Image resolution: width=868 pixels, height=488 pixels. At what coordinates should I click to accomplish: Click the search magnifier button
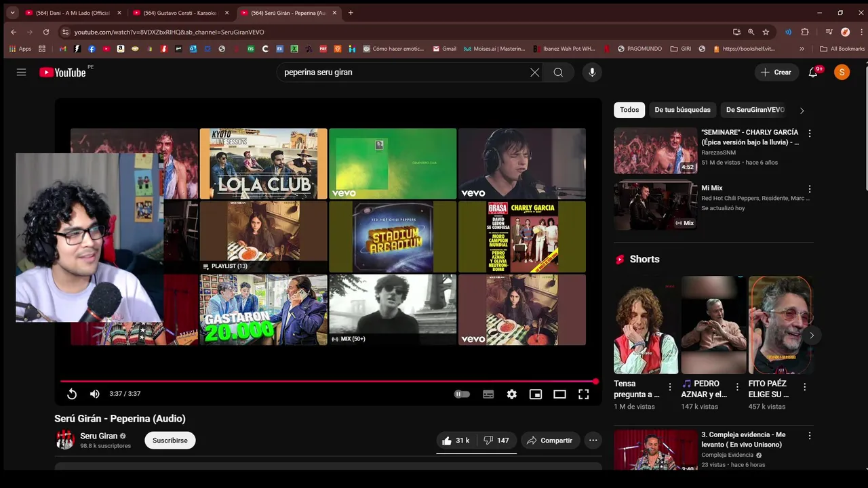tap(558, 73)
